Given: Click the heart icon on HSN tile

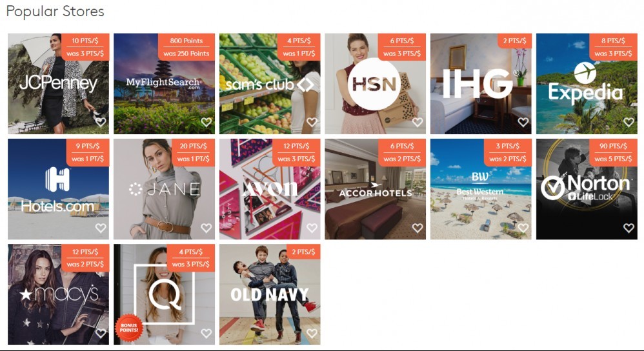Looking at the screenshot, I should [x=418, y=122].
